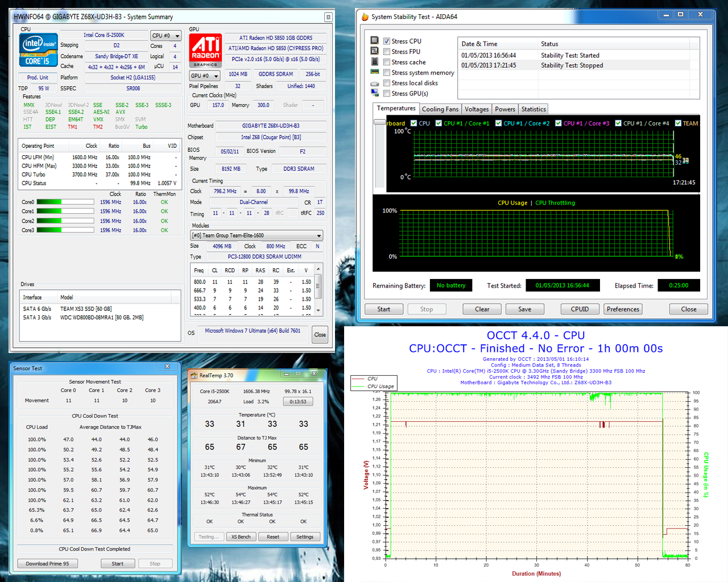Click the AIDA64 flame icon in title bar
The height and width of the screenshot is (582, 728).
click(365, 16)
